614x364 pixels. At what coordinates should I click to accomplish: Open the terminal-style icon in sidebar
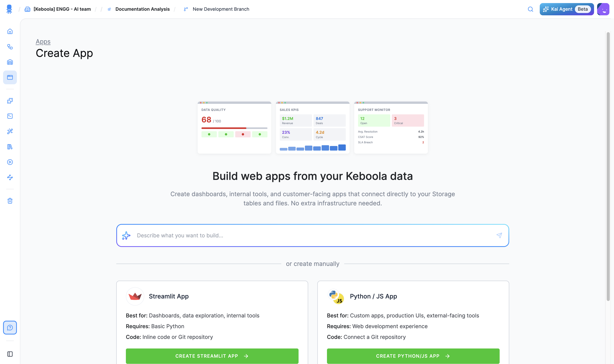(10, 116)
